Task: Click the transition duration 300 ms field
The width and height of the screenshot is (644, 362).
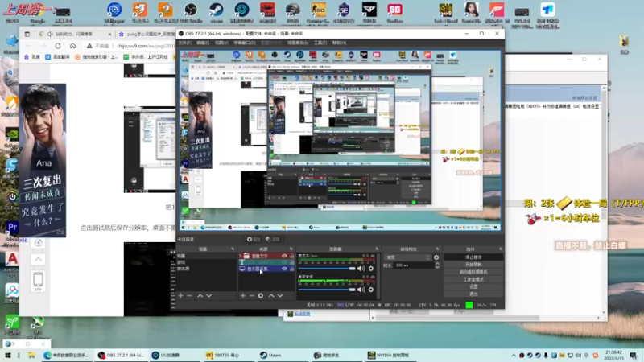Action: pyautogui.click(x=413, y=265)
